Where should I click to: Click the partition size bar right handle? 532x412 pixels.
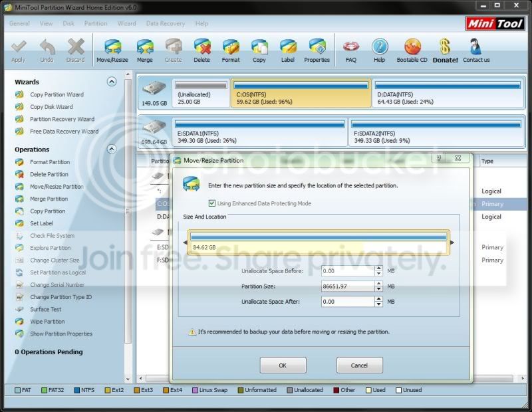(x=452, y=243)
